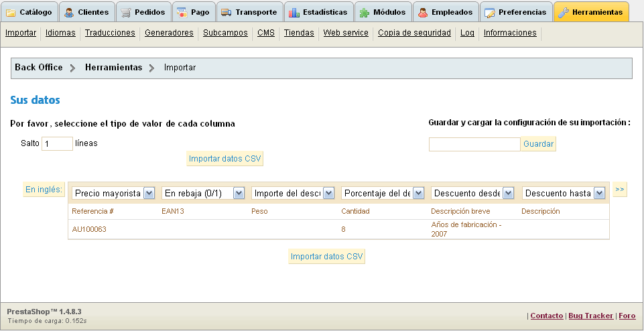This screenshot has height=331, width=644.
Task: Expand the Descuento hasta dropdown
Action: [x=564, y=193]
